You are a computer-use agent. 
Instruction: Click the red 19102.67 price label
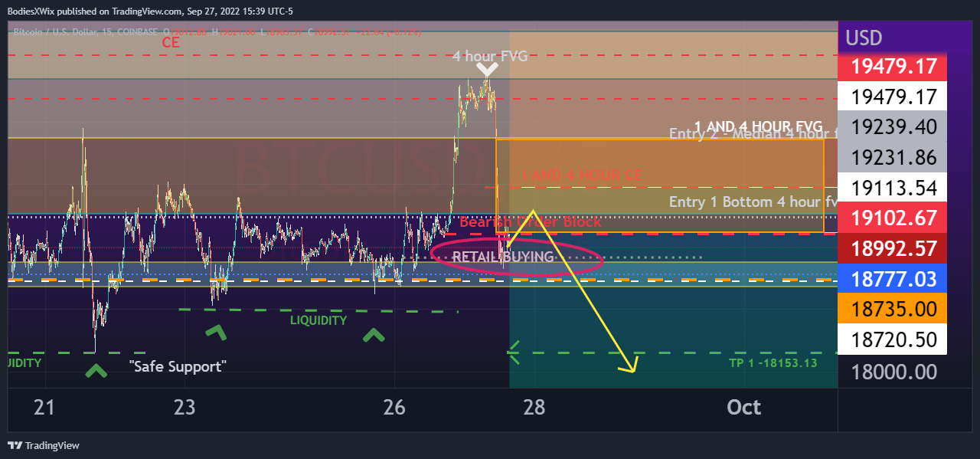tap(893, 218)
